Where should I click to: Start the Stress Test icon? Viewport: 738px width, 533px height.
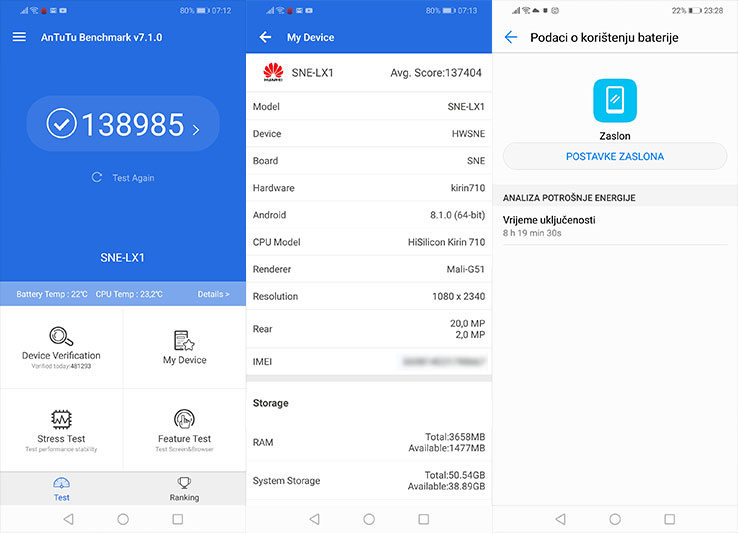(x=61, y=419)
